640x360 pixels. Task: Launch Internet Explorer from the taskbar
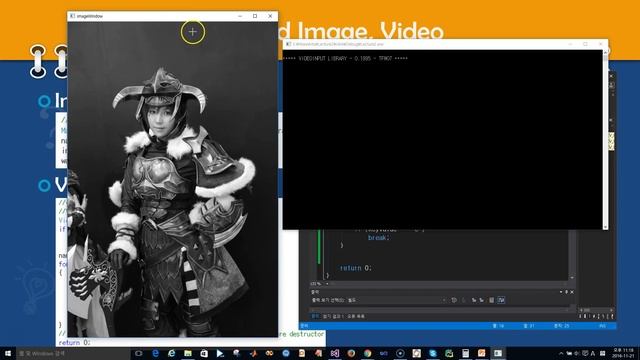coord(171,353)
